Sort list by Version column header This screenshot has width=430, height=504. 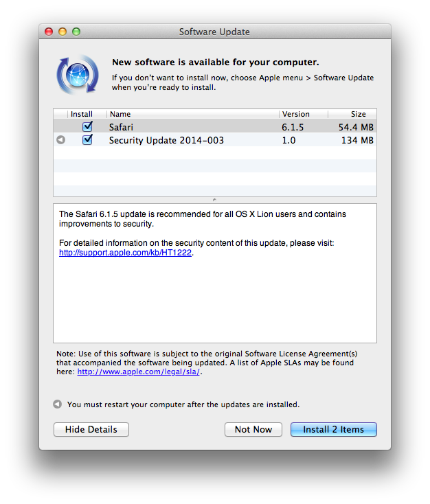point(304,114)
